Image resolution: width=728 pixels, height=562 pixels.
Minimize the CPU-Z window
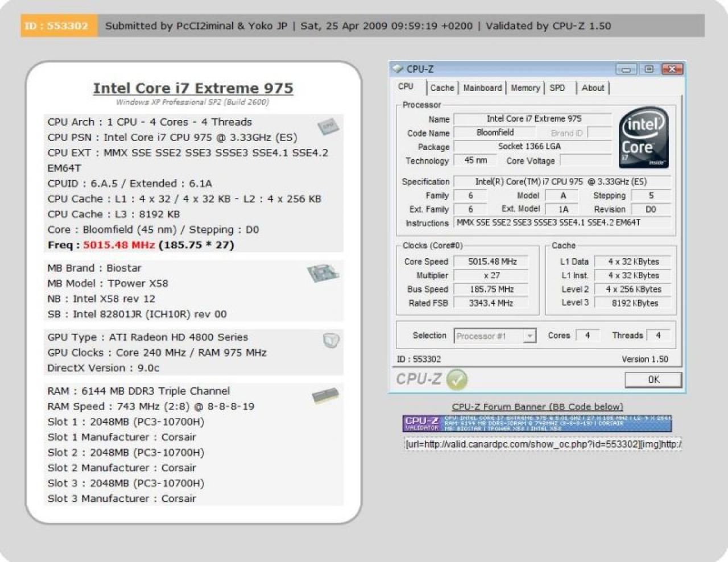point(626,69)
